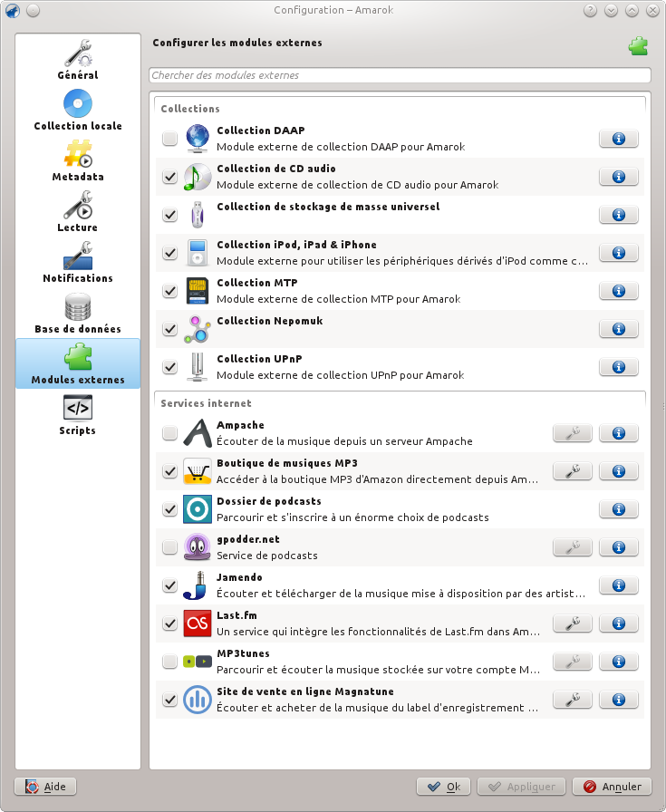666x812 pixels.
Task: View info for gpodder.net
Action: (618, 547)
